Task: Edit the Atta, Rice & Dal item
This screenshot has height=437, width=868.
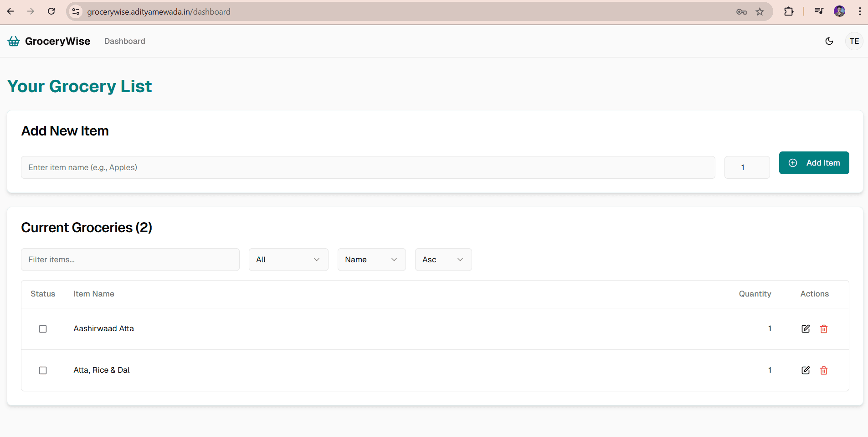Action: point(805,370)
